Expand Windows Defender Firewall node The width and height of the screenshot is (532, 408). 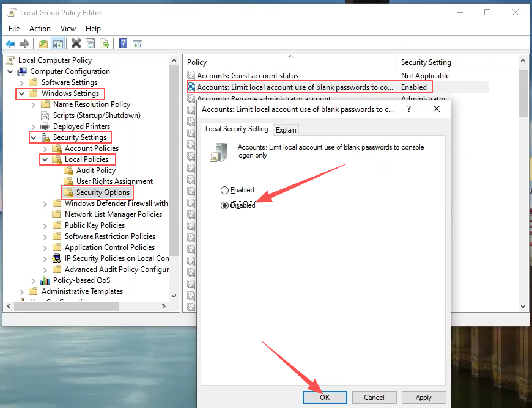pyautogui.click(x=45, y=203)
